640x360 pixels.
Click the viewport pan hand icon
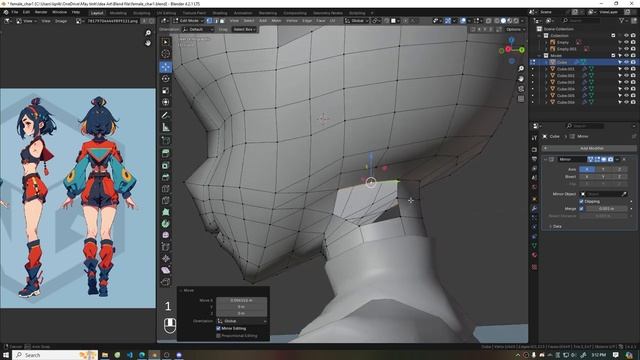[x=521, y=78]
